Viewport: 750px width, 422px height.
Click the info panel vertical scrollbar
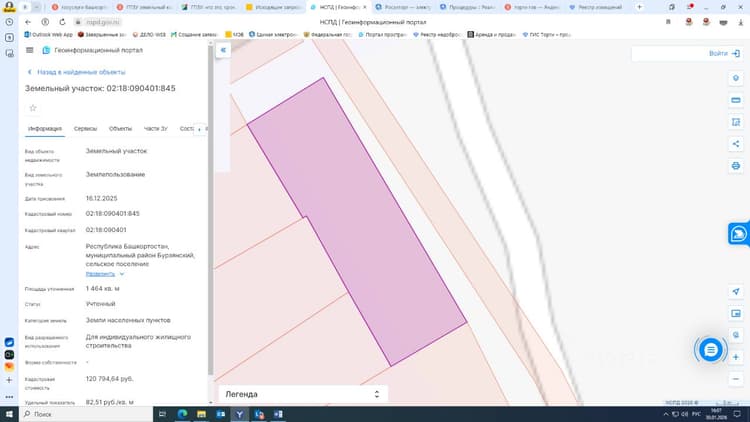(x=210, y=211)
